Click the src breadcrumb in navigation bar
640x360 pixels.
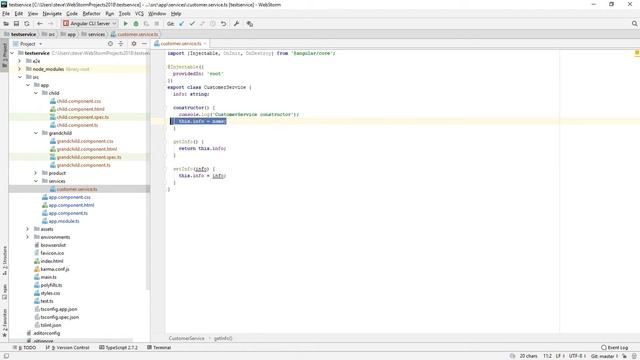click(x=49, y=34)
